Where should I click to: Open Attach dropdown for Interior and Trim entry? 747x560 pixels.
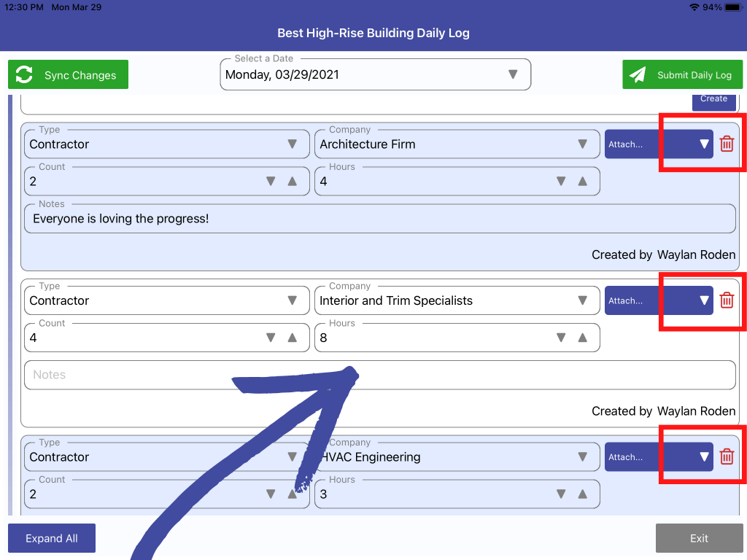click(x=659, y=300)
